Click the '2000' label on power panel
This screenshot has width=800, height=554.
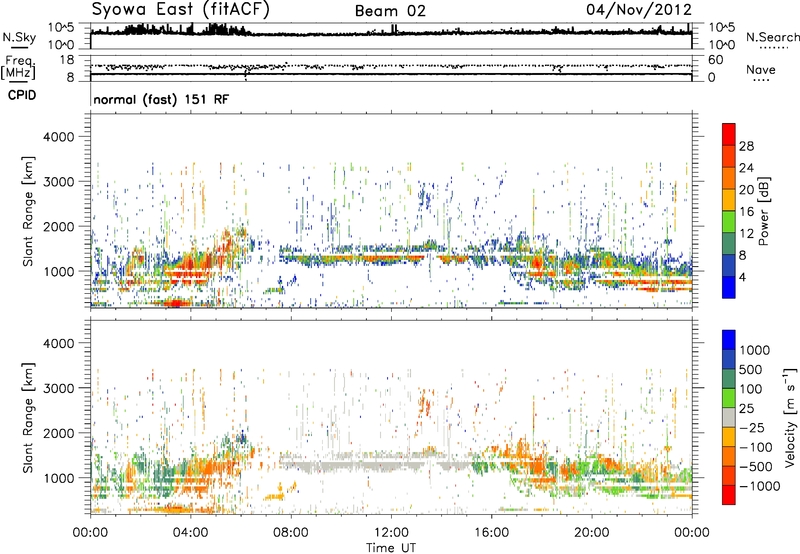point(58,226)
